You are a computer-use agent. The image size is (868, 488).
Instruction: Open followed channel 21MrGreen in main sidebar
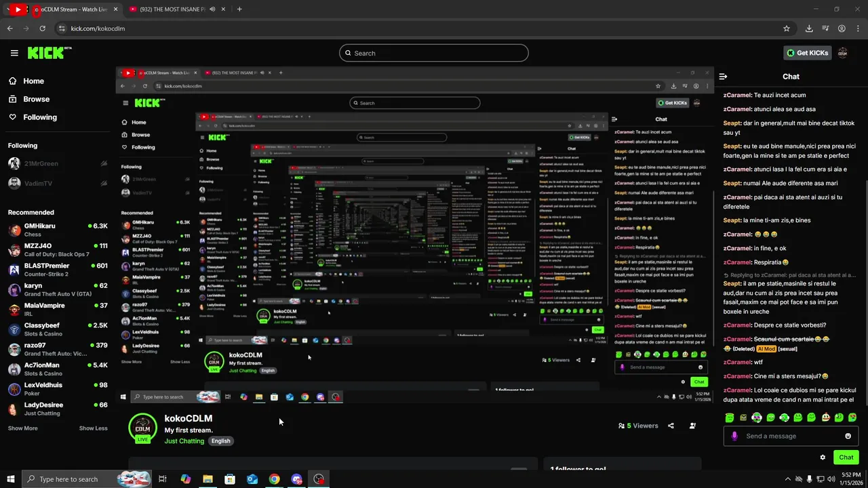coord(58,163)
